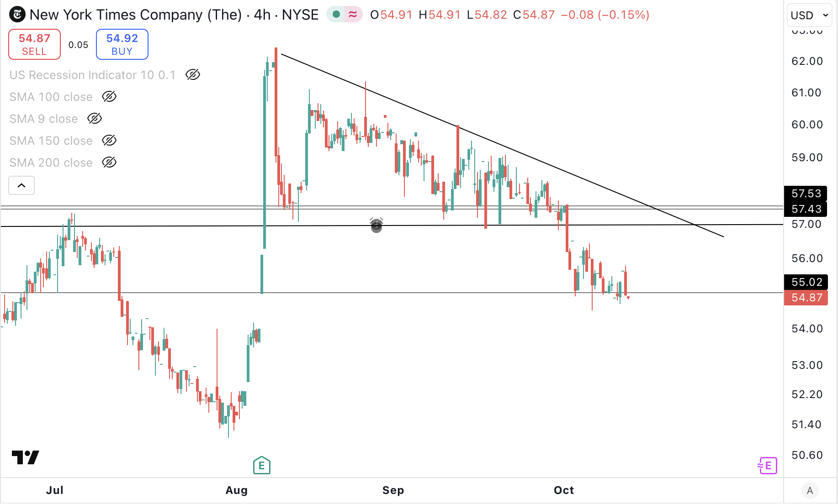Image resolution: width=838 pixels, height=504 pixels.
Task: Click the New York Times Company title
Action: pos(135,15)
